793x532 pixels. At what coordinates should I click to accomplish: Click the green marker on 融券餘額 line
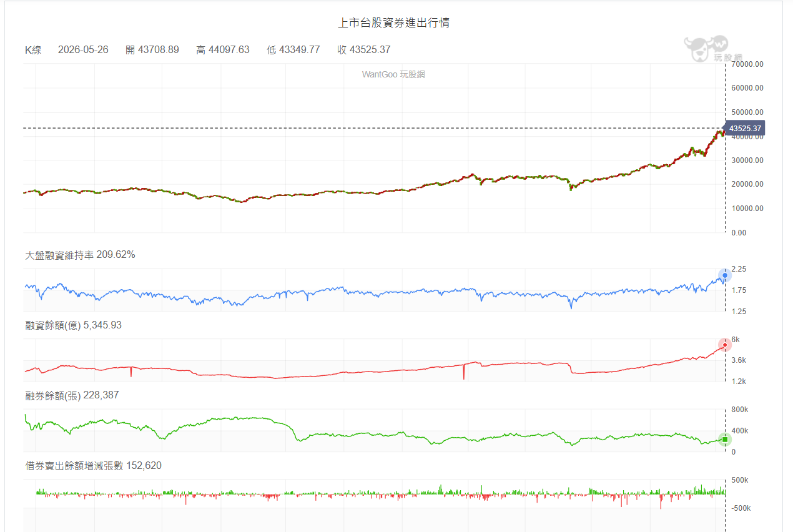(x=725, y=440)
